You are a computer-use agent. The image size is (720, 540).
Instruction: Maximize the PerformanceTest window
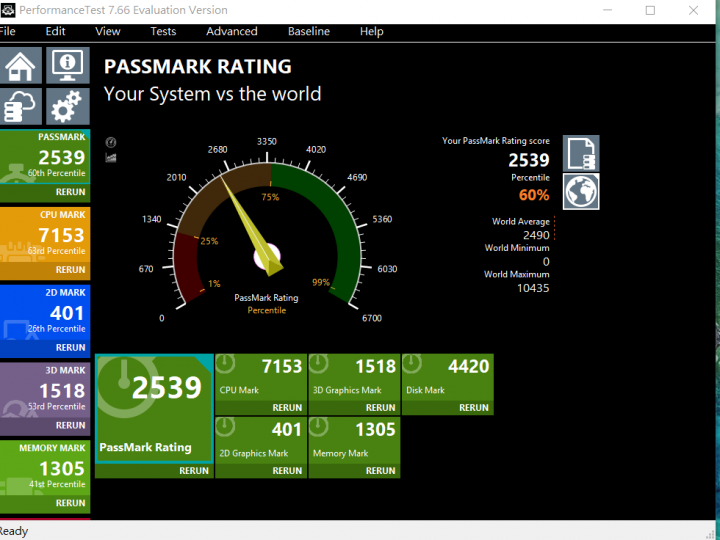(x=650, y=10)
